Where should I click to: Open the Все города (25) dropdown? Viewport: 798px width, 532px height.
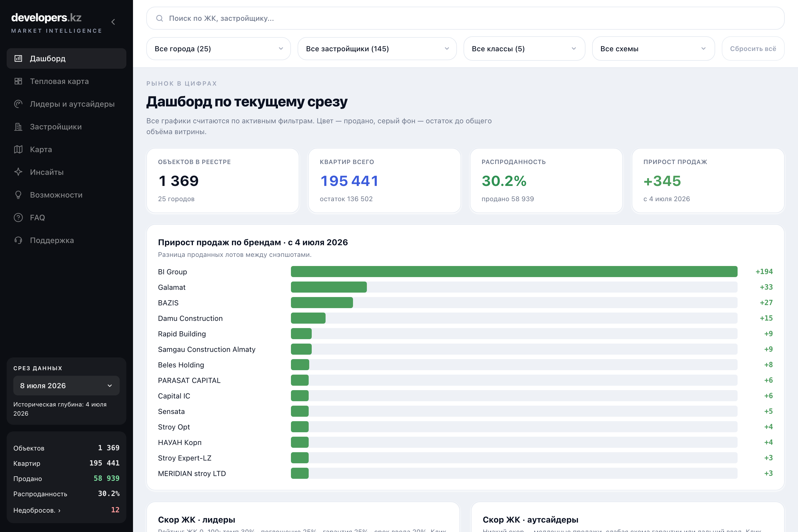pyautogui.click(x=218, y=48)
